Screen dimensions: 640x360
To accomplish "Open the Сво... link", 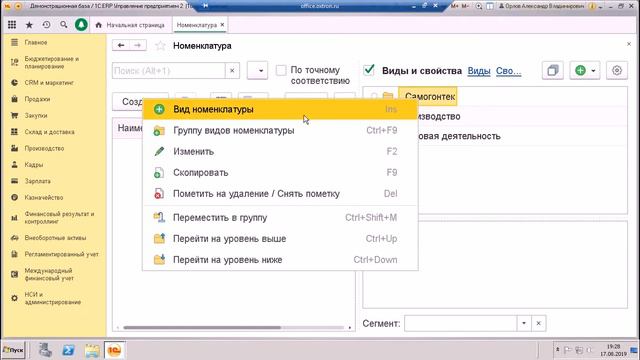I will tap(508, 71).
